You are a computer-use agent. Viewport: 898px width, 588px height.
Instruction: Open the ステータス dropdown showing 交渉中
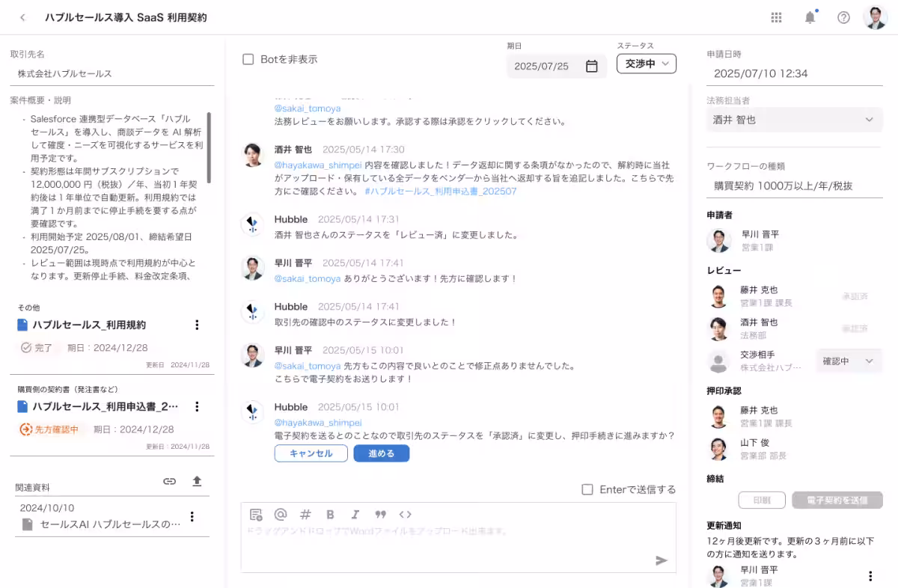click(x=646, y=64)
